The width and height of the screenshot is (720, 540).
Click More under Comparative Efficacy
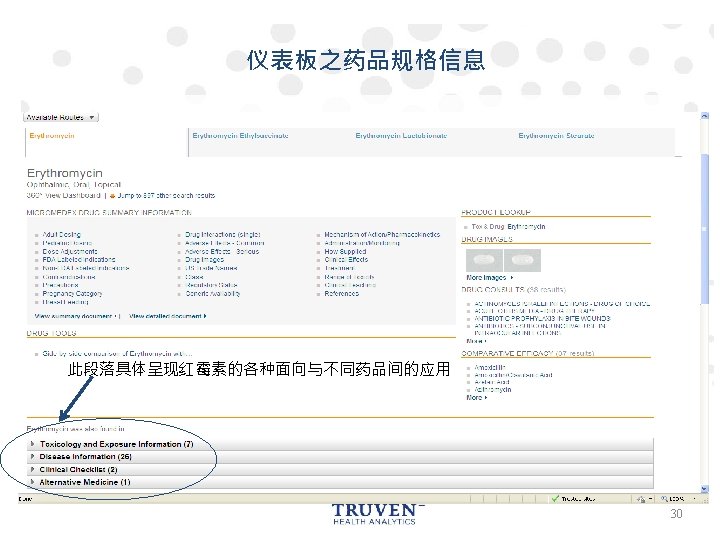(x=476, y=397)
